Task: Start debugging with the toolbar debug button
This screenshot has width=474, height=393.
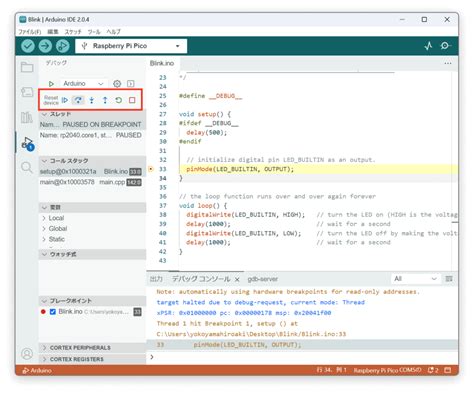Action: pyautogui.click(x=63, y=46)
